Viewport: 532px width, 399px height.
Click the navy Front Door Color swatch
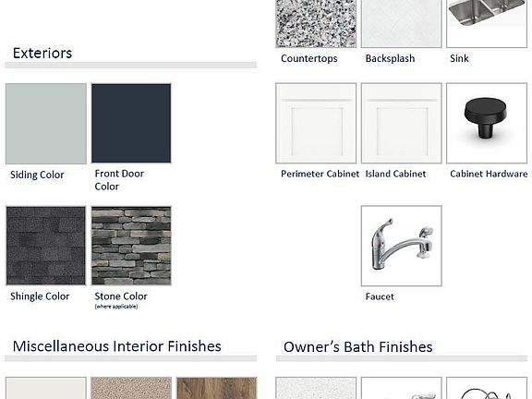point(131,123)
